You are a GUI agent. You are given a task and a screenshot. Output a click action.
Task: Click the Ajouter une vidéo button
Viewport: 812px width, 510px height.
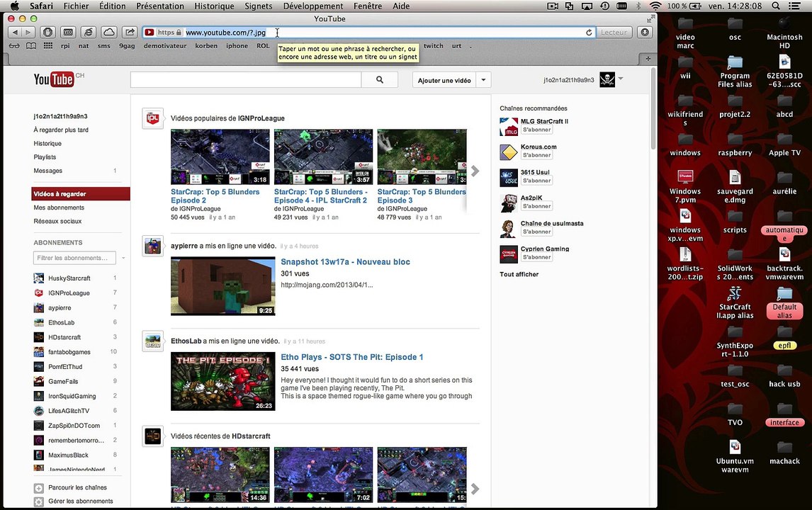click(x=444, y=80)
